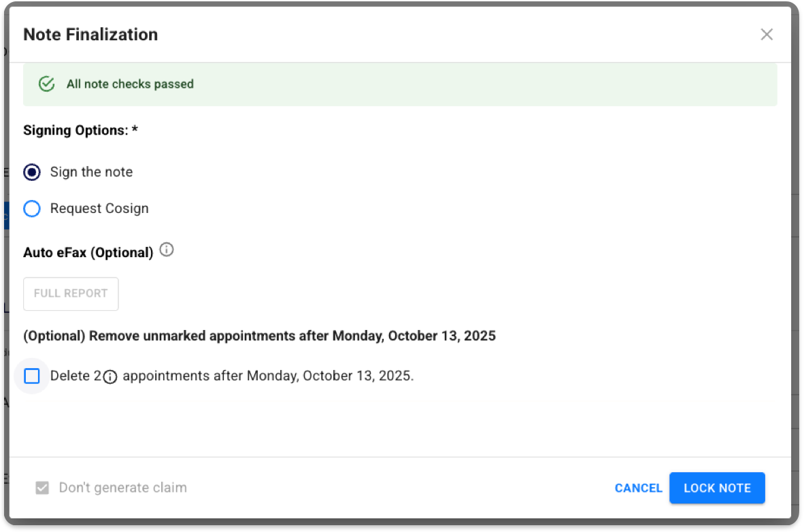Click the "Sign the note" label text
Viewport: 804px width, 532px height.
pos(91,172)
